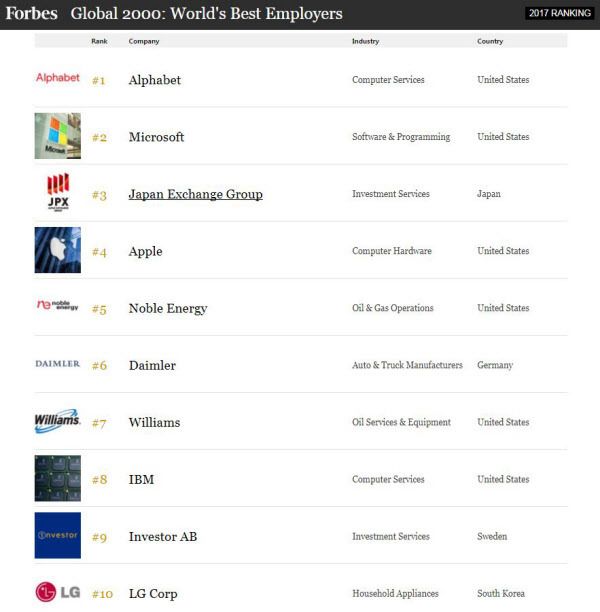Click 'United States' in Noble Energy row
The width and height of the screenshot is (600, 612).
[x=503, y=308]
